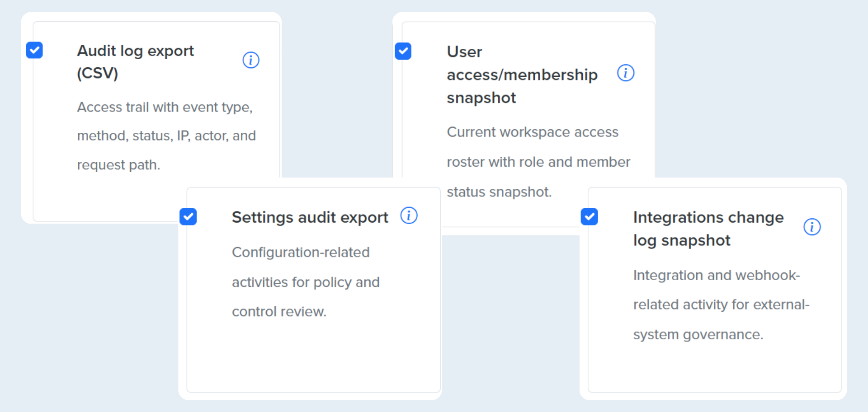The width and height of the screenshot is (868, 412).
Task: Click 'status snapshot.' text in User access card
Action: point(499,192)
